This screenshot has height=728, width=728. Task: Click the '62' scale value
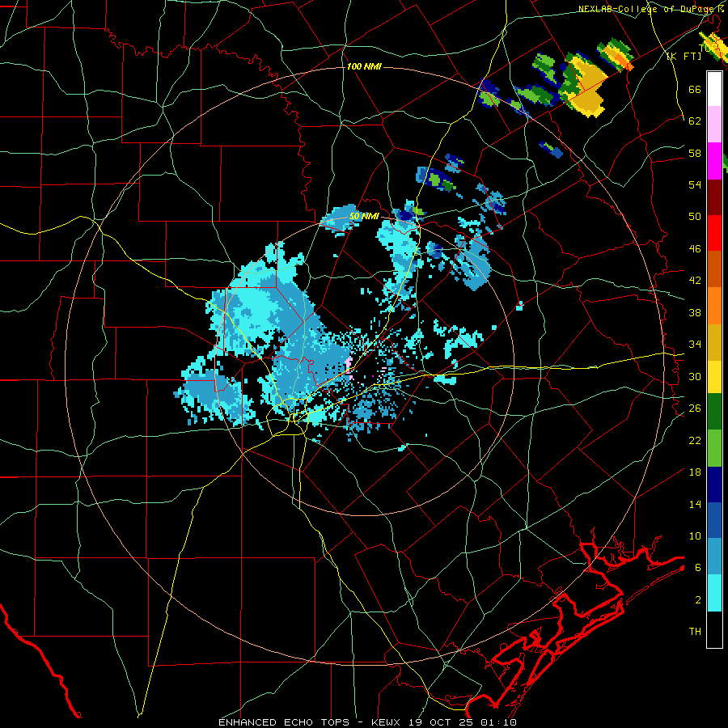coord(695,121)
